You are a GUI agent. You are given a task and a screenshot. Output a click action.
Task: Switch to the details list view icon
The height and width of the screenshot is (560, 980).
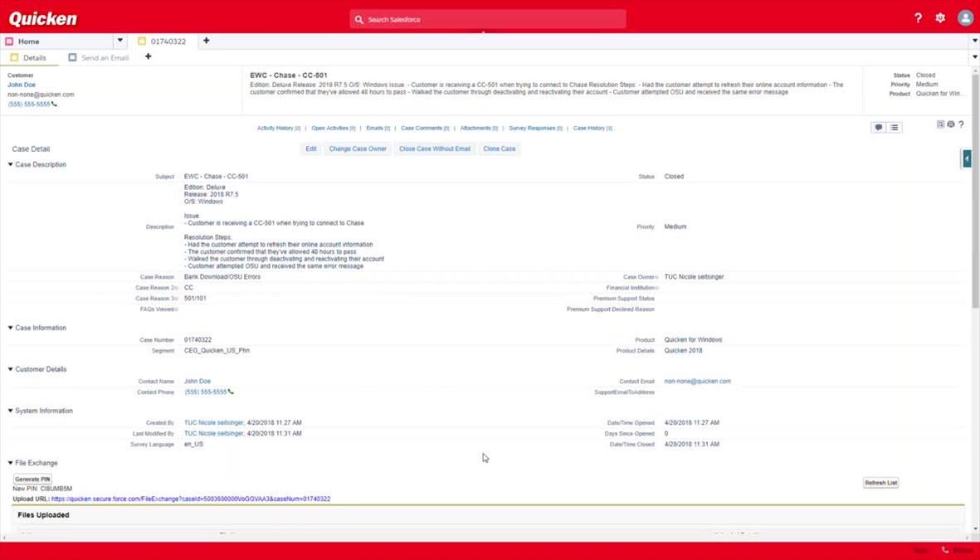pos(895,127)
